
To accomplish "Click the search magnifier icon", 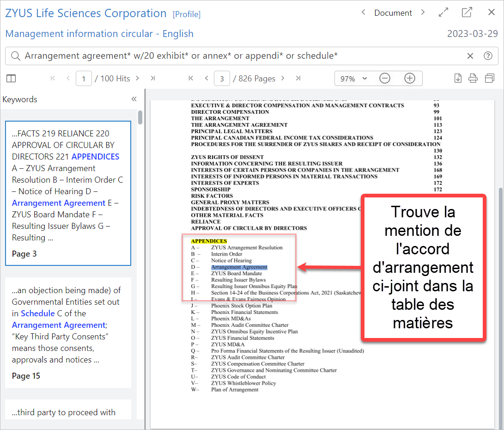I will (15, 56).
